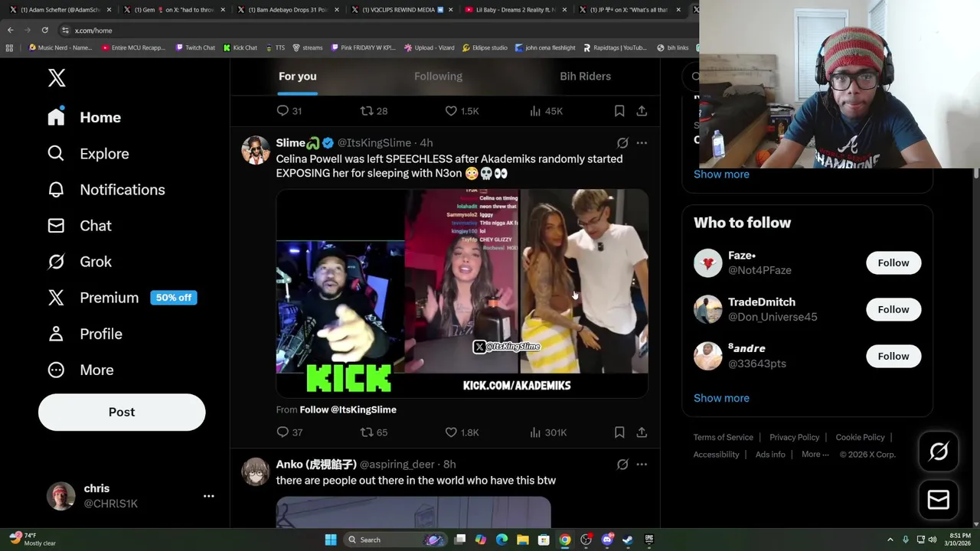Open Epic Games from the taskbar
The width and height of the screenshot is (980, 551).
648,540
